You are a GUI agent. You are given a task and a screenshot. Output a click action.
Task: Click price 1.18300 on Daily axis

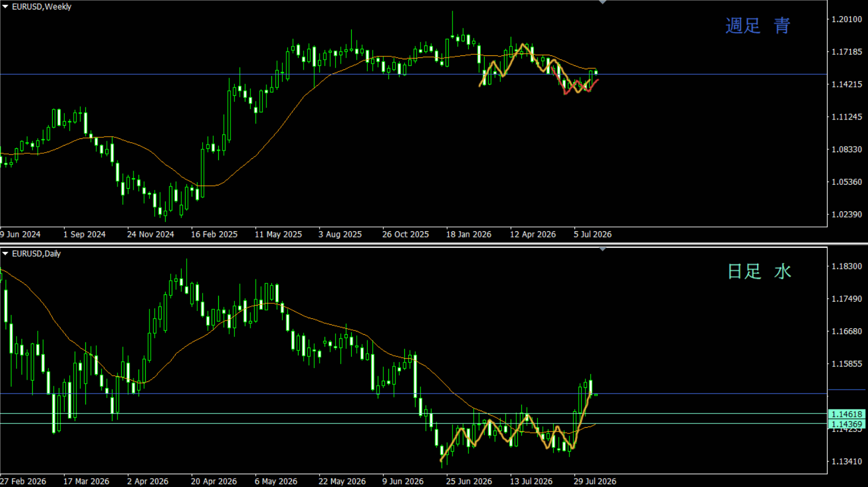847,266
